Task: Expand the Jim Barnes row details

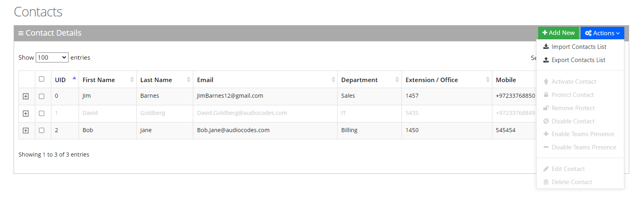Action: point(26,96)
